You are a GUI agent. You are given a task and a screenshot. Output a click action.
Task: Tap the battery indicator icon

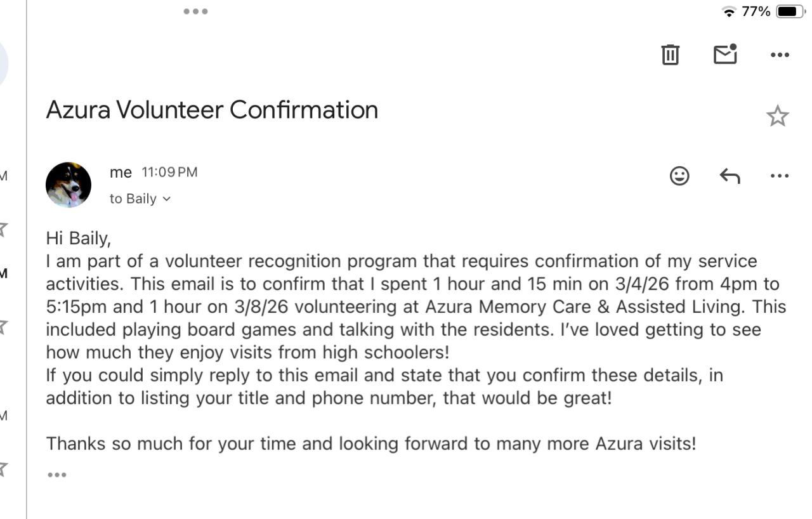pyautogui.click(x=789, y=12)
